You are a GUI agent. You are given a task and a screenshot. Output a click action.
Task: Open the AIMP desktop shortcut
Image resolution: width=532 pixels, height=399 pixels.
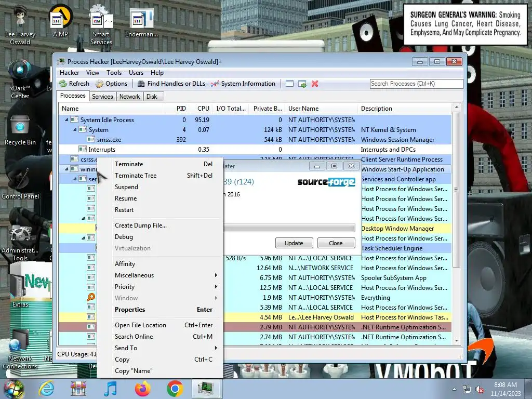pos(60,21)
